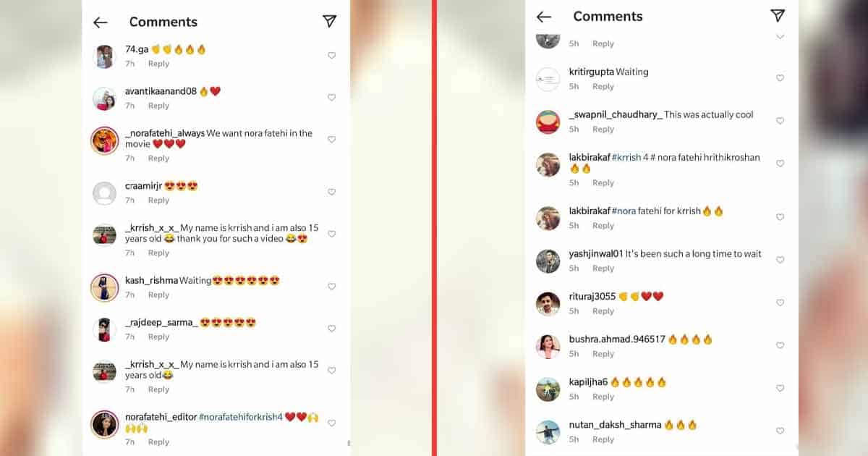Like kritirgupta's Waiting comment
868x456 pixels.
pos(780,77)
